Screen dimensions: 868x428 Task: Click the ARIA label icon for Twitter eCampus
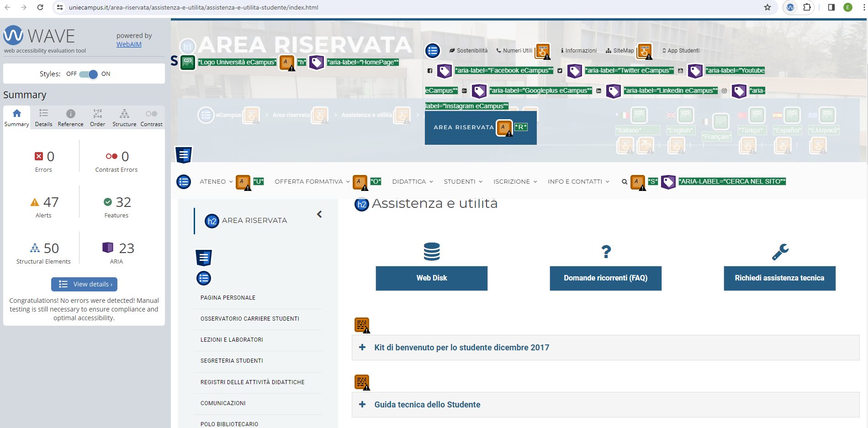[x=575, y=70]
